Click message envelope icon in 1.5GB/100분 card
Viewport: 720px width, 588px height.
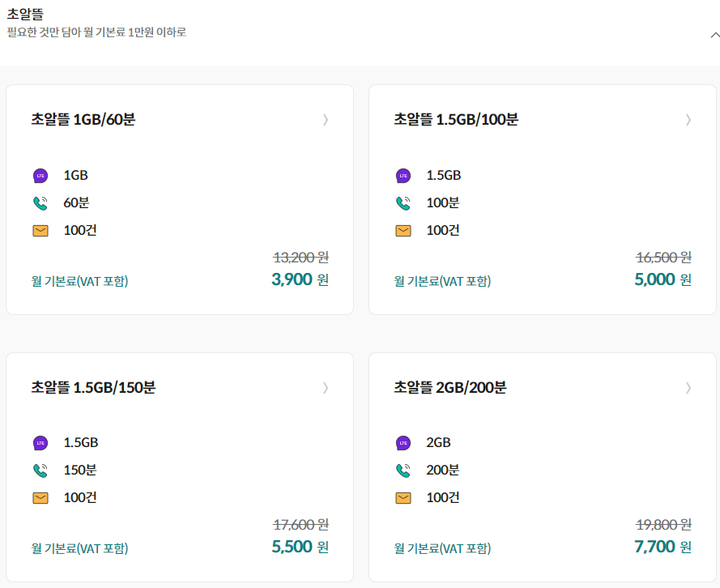tap(403, 231)
